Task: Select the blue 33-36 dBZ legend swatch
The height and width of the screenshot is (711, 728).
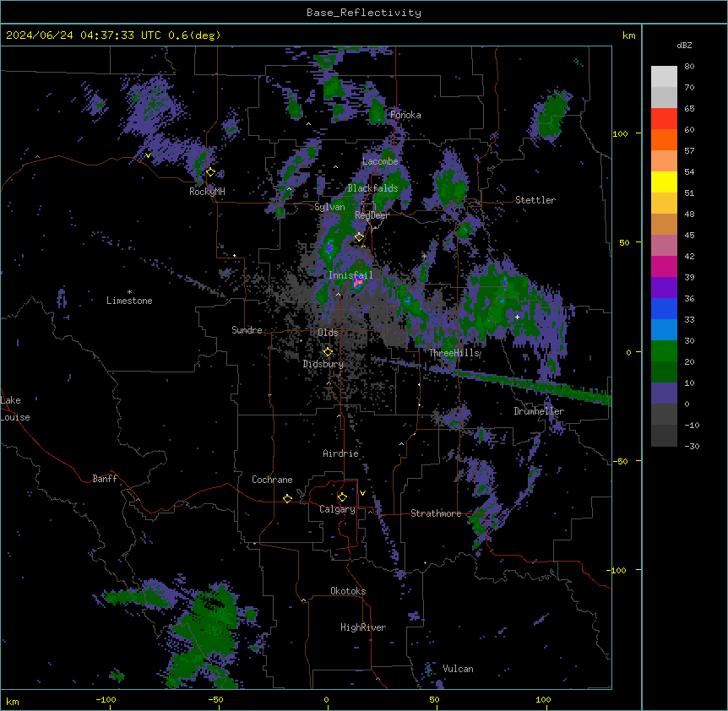Action: tap(664, 308)
